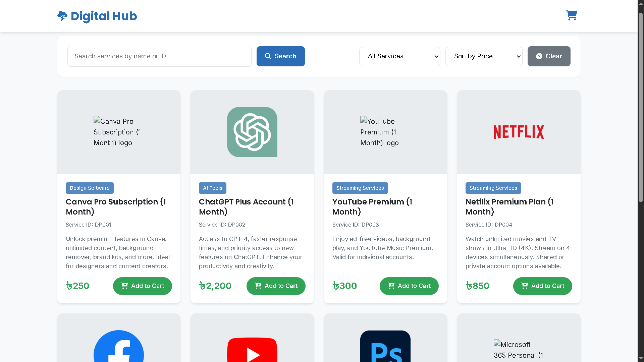The height and width of the screenshot is (362, 644).
Task: Open the shopping cart icon
Action: (x=571, y=15)
